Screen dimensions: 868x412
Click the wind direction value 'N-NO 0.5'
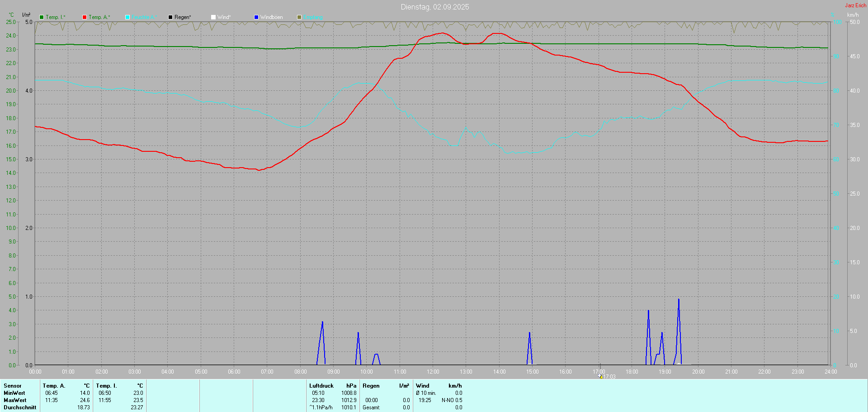452,400
